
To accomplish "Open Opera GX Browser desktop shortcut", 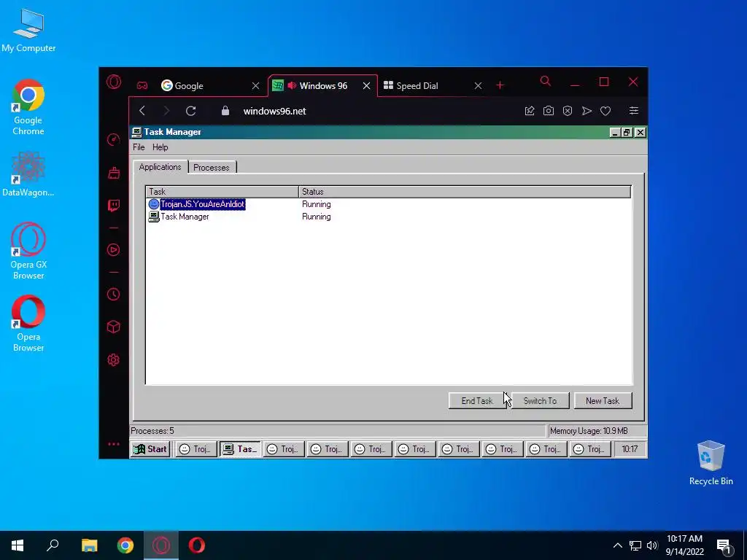I will (x=28, y=252).
